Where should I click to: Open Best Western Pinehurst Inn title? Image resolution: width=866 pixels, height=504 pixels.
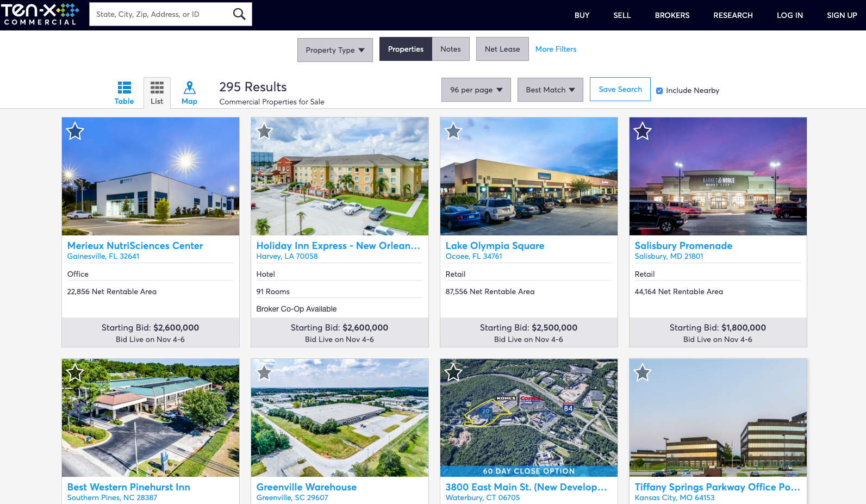click(x=129, y=487)
